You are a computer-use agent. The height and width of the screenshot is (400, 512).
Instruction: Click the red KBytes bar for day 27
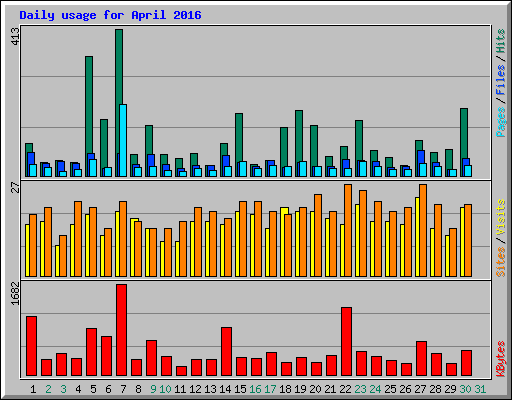[x=421, y=359]
